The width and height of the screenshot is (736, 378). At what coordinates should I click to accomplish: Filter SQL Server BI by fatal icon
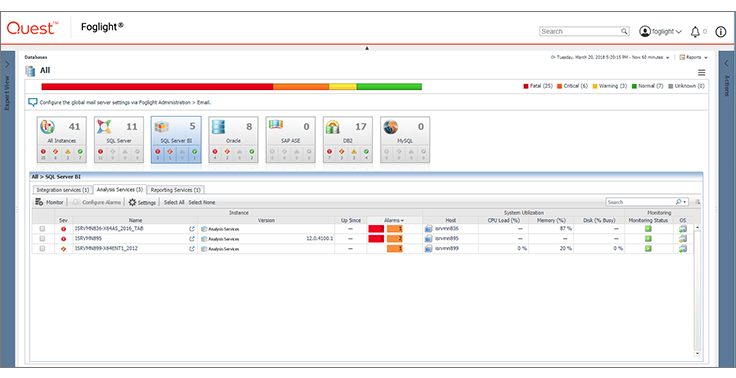(157, 152)
